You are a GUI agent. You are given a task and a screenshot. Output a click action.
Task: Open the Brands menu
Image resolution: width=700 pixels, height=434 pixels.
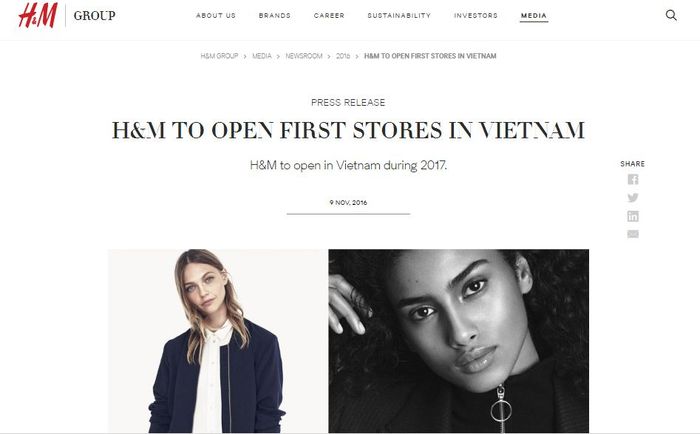point(275,15)
